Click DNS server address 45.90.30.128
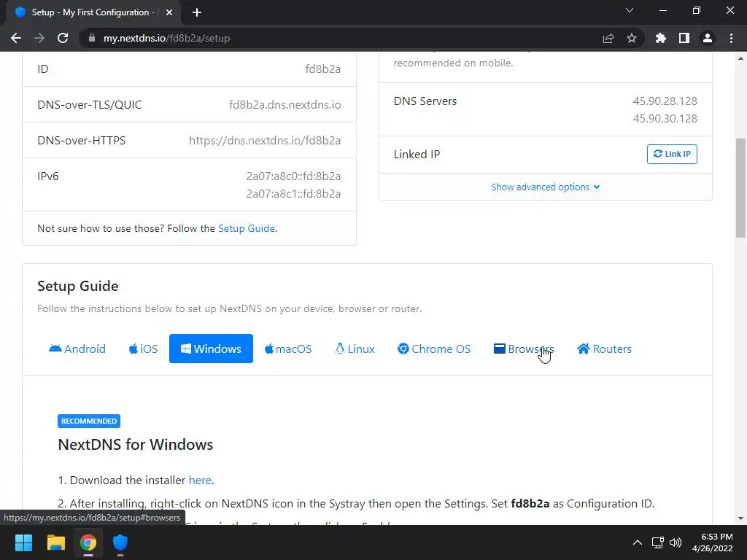Image resolution: width=747 pixels, height=560 pixels. tap(665, 119)
